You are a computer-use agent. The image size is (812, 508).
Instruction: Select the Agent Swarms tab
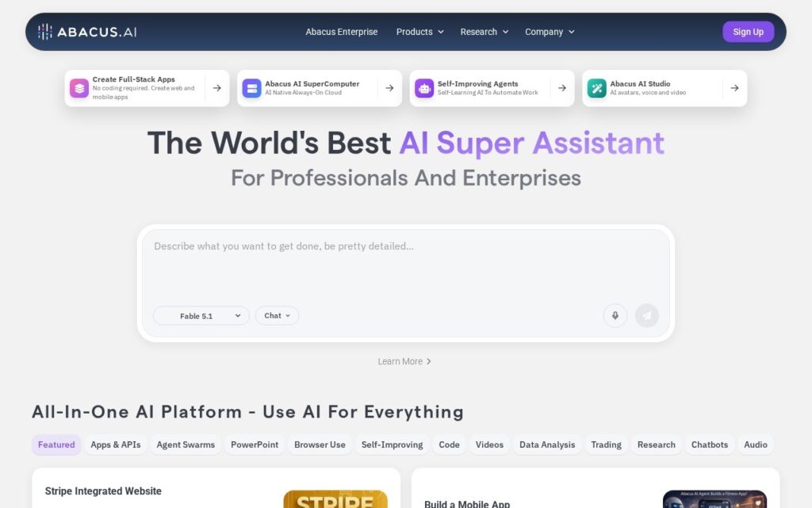click(186, 444)
